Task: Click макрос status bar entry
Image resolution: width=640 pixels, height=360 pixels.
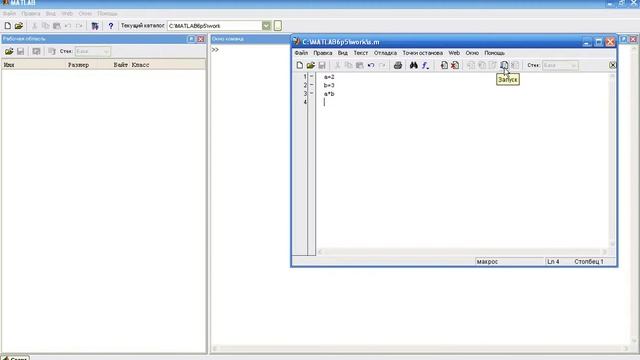Action: [x=487, y=262]
